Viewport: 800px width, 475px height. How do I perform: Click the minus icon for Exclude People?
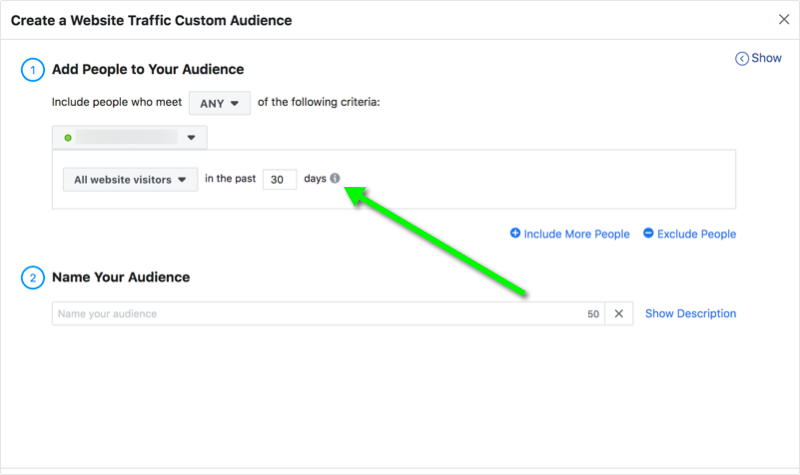click(x=648, y=233)
